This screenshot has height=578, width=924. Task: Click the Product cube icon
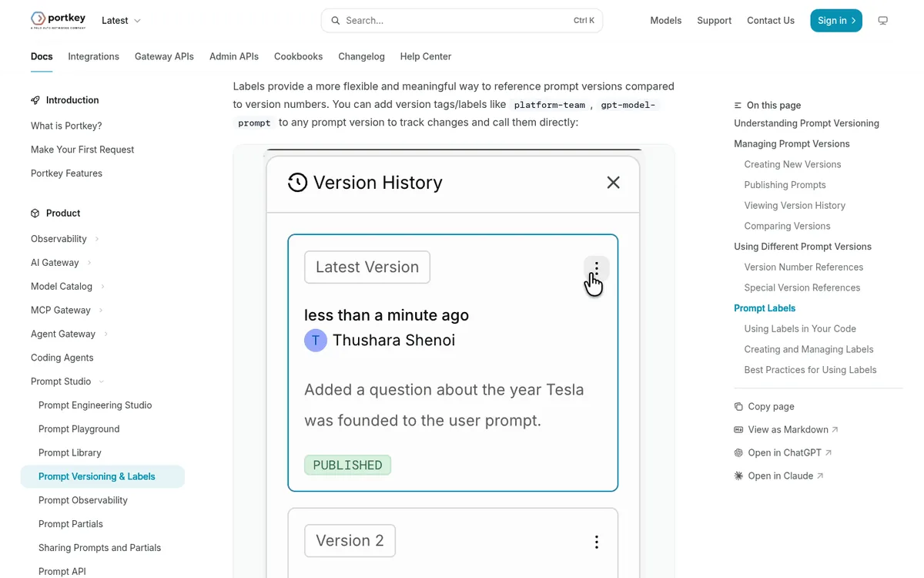tap(35, 213)
